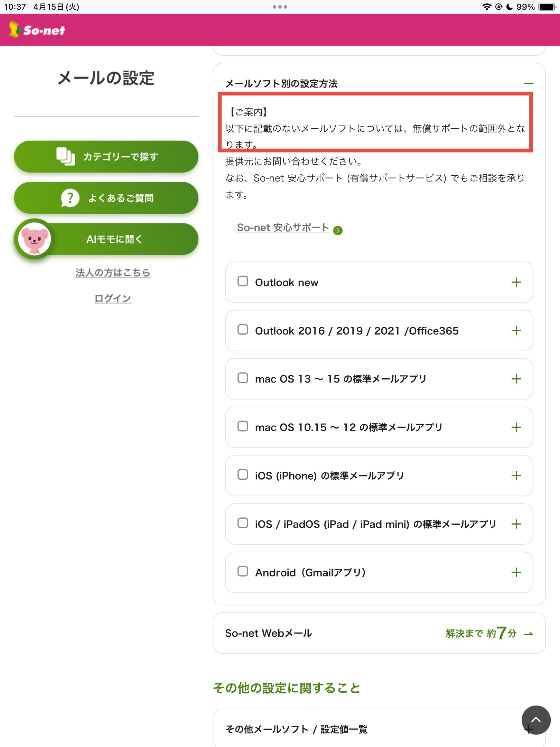Open the よくあるご質問 menu button
This screenshot has width=560, height=747.
(x=106, y=198)
